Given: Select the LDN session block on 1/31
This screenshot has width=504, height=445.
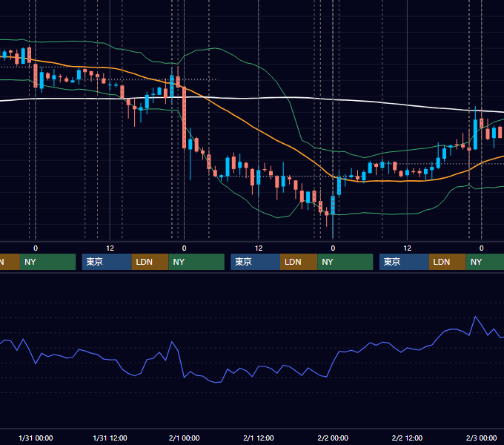Looking at the screenshot, I should [150, 262].
